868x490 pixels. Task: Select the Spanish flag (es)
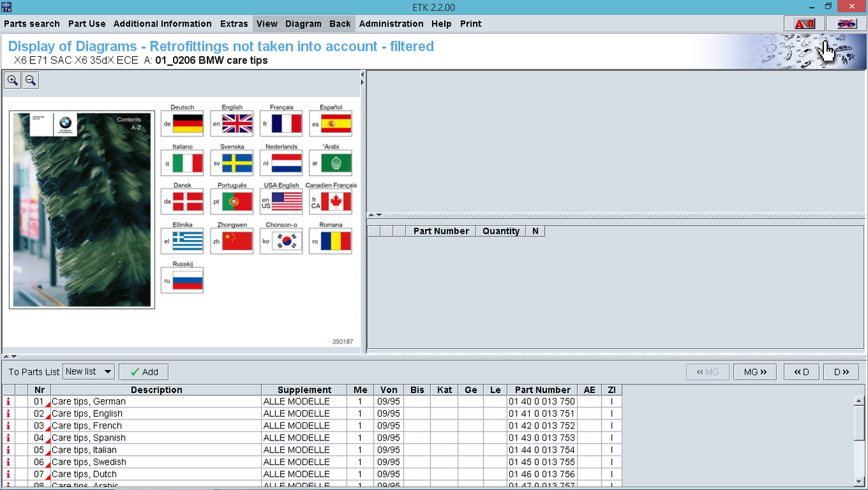pos(336,124)
